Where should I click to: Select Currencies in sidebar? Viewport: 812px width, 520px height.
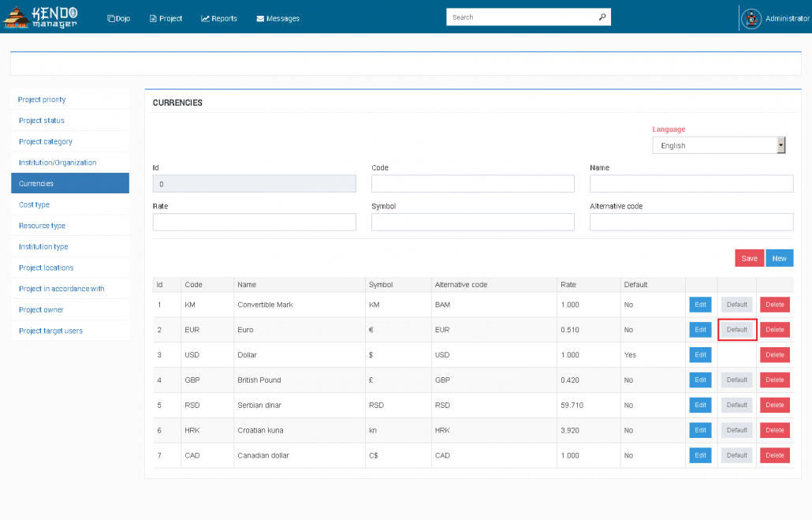(x=70, y=183)
